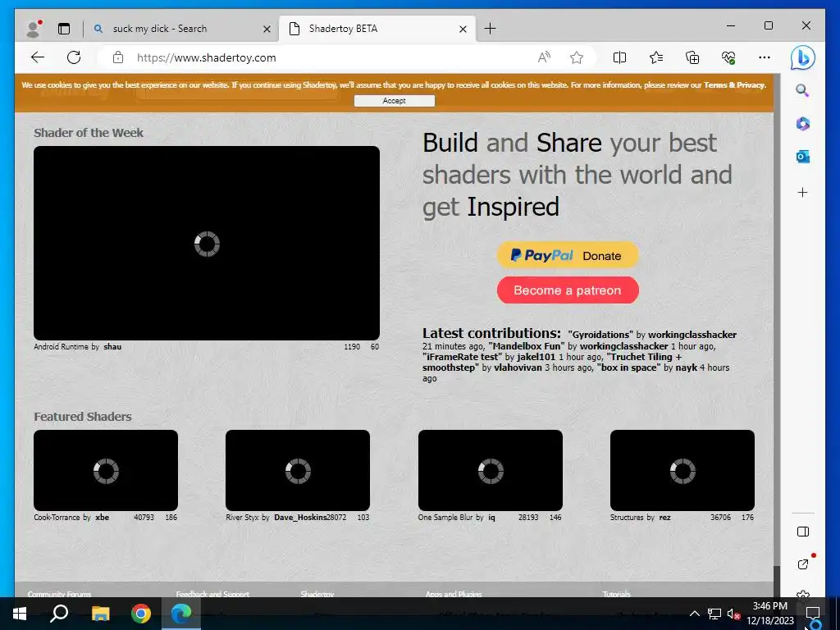Open the Microsoft 365 sidebar icon
This screenshot has height=630, width=840.
point(802,124)
